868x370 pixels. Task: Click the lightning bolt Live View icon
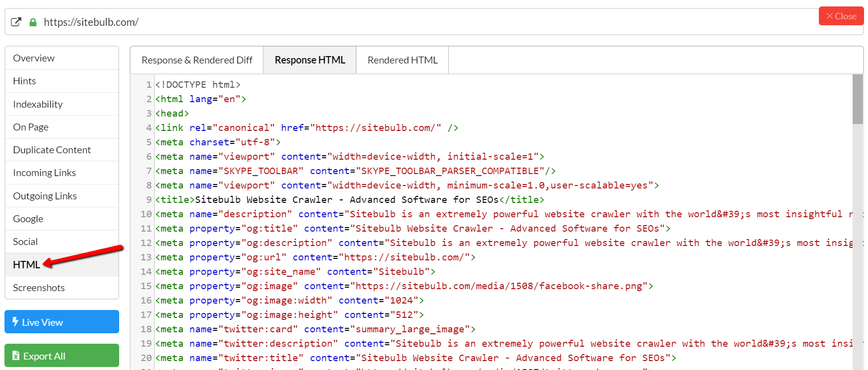[15, 322]
